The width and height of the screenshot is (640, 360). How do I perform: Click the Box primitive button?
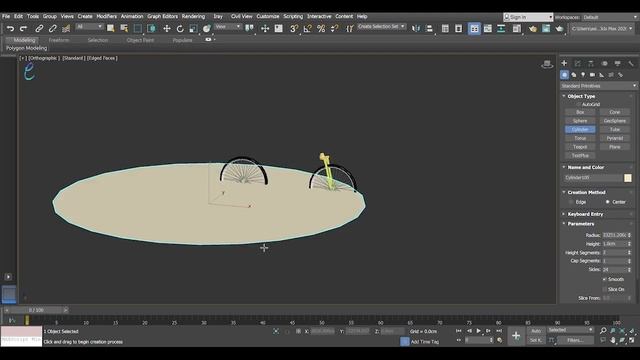(580, 112)
